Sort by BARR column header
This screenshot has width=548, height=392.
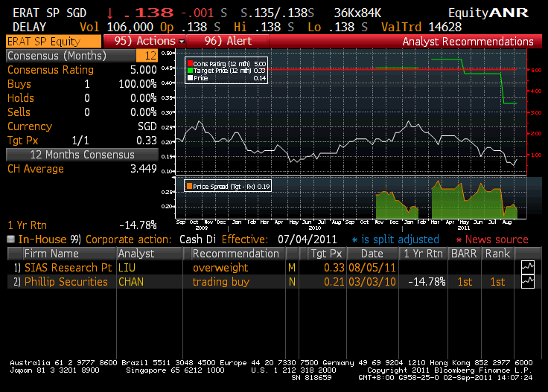[x=464, y=254]
